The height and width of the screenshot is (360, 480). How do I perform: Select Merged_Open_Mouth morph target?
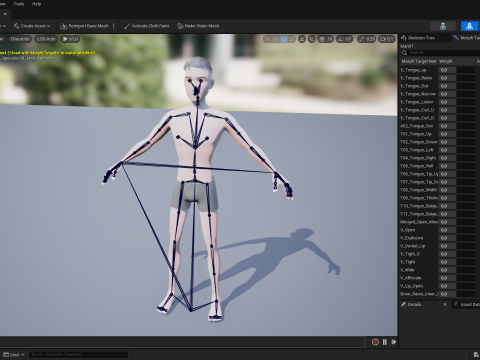pyautogui.click(x=419, y=222)
